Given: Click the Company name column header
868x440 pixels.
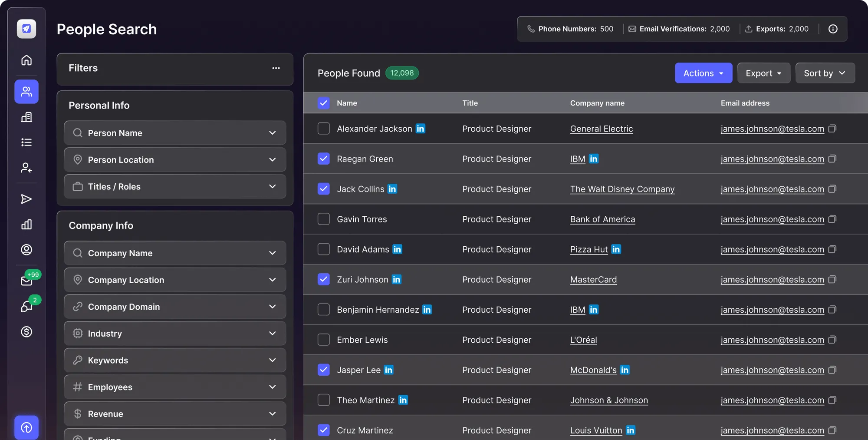Looking at the screenshot, I should point(597,103).
